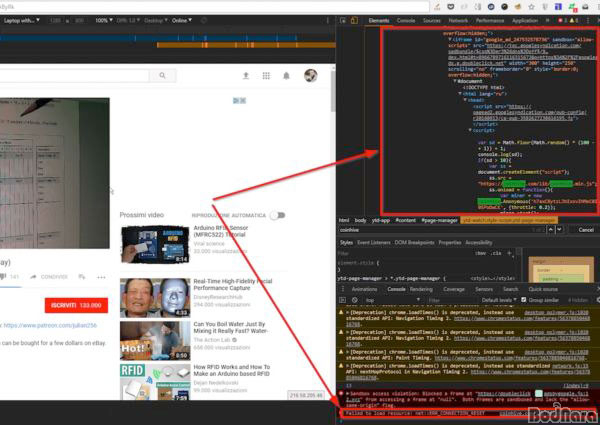Open the Default levels dropdown
This screenshot has height=425, width=600.
[x=499, y=300]
